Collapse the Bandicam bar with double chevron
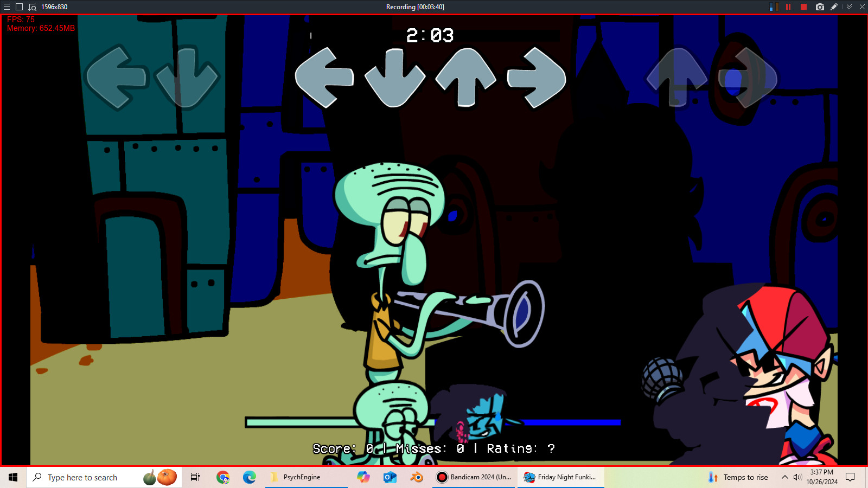868x488 pixels. (849, 7)
